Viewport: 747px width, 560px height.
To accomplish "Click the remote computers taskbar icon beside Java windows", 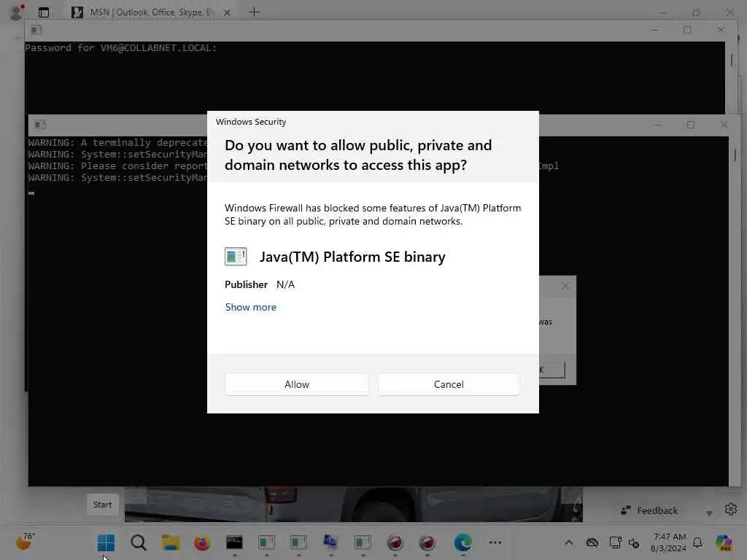I will point(330,542).
